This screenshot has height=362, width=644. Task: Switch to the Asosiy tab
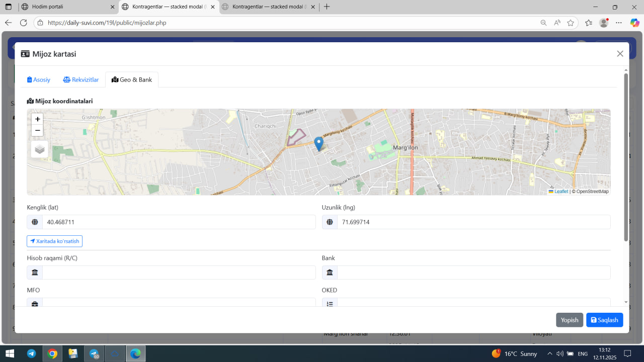39,79
